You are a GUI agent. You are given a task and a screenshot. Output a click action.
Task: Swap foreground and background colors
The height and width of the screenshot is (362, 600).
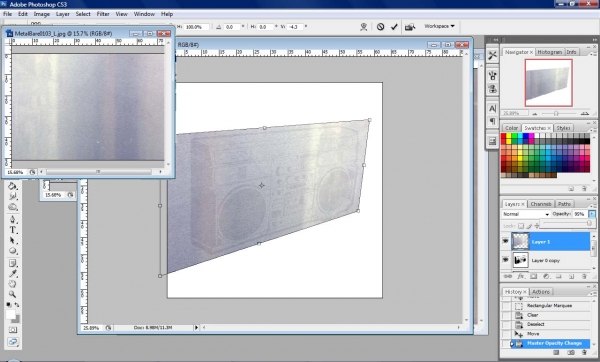[x=17, y=305]
